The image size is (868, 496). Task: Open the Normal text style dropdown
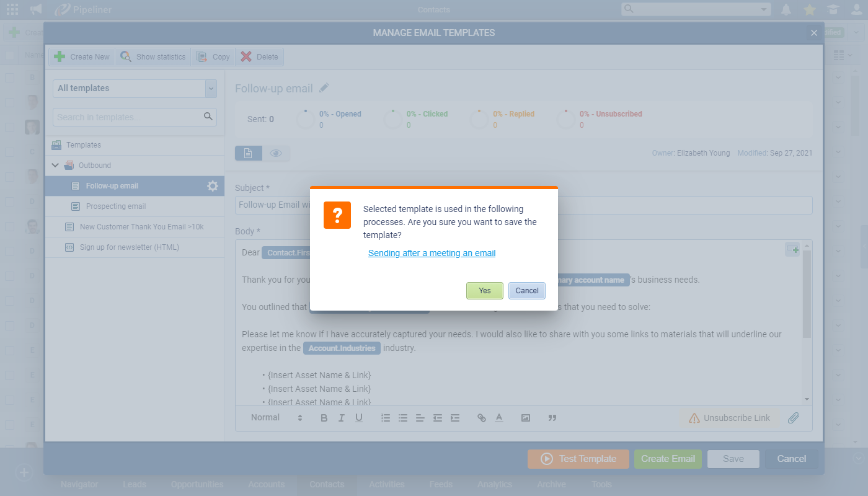pos(276,418)
